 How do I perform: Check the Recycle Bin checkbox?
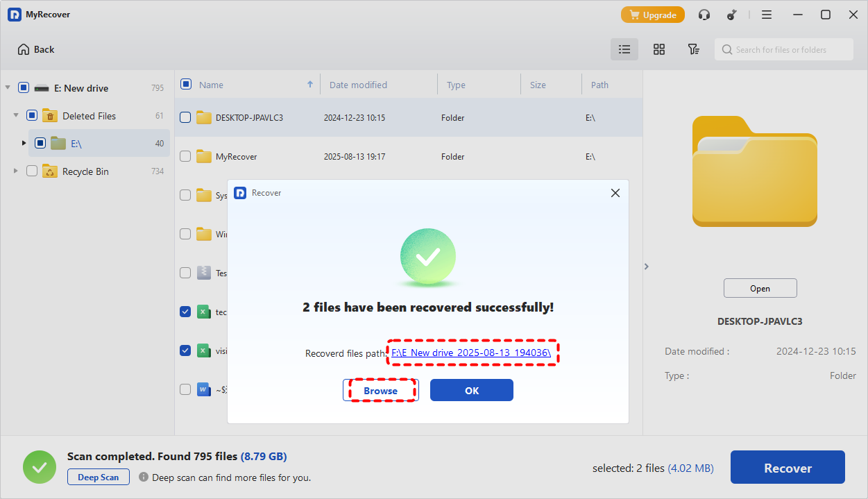click(x=32, y=171)
